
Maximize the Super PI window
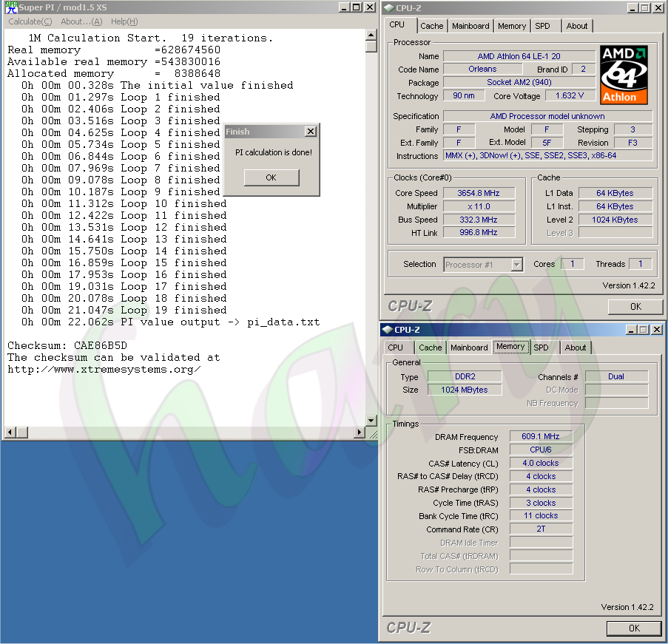tap(357, 7)
